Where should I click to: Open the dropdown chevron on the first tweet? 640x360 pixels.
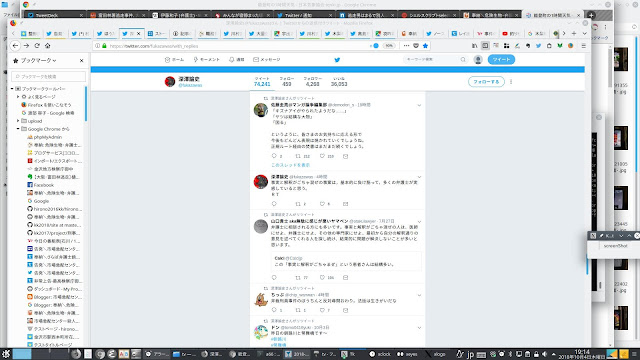tap(419, 105)
